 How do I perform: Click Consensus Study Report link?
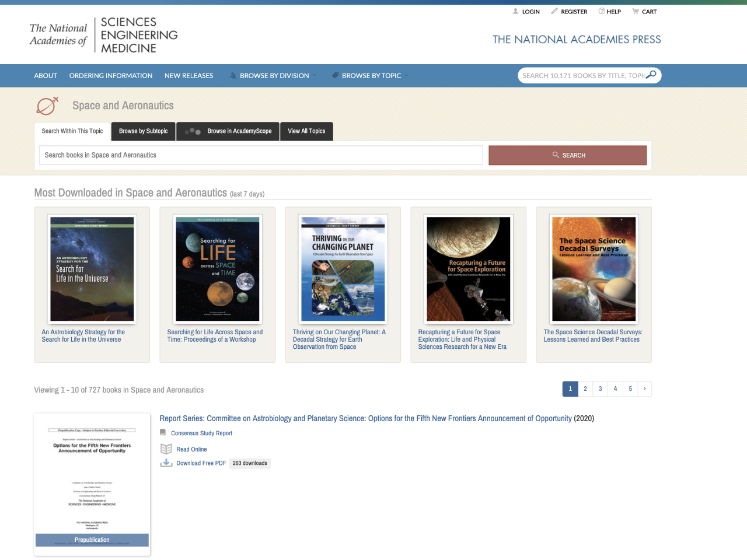tap(201, 433)
